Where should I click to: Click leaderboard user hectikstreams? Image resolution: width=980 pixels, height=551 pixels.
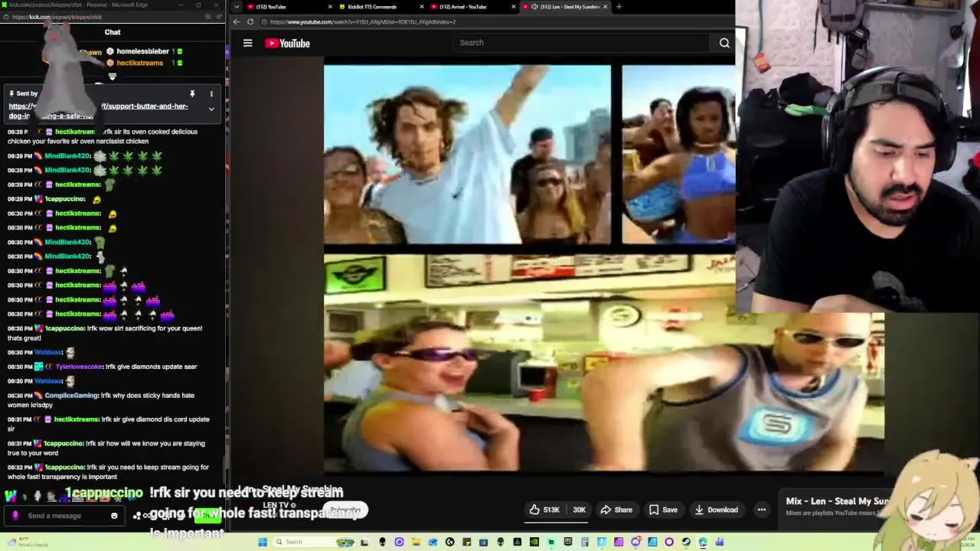click(x=139, y=63)
